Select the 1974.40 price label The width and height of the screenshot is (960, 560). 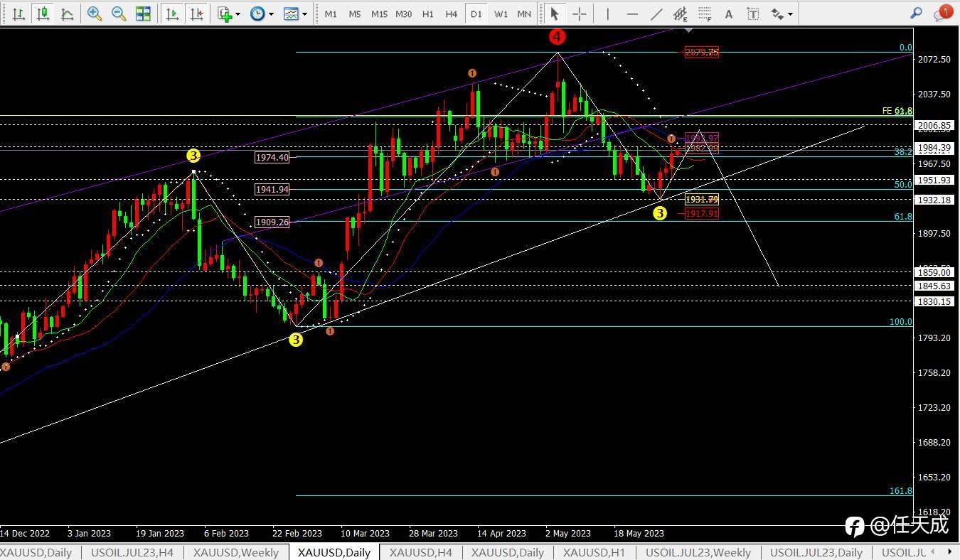(x=272, y=158)
